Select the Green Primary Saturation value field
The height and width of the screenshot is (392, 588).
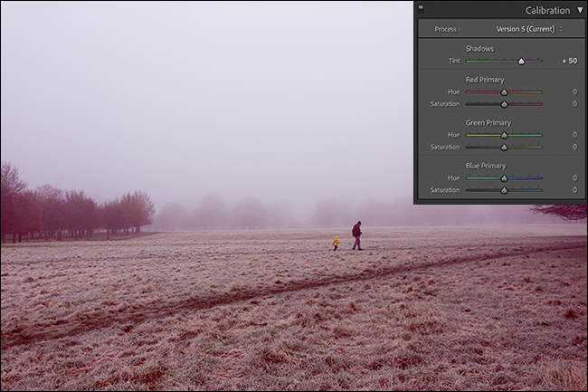(574, 147)
